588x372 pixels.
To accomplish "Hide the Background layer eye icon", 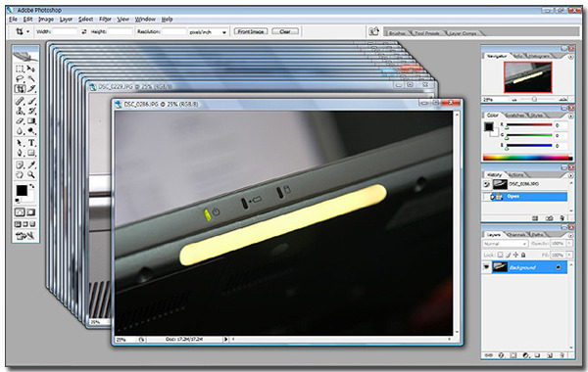I will [x=487, y=266].
